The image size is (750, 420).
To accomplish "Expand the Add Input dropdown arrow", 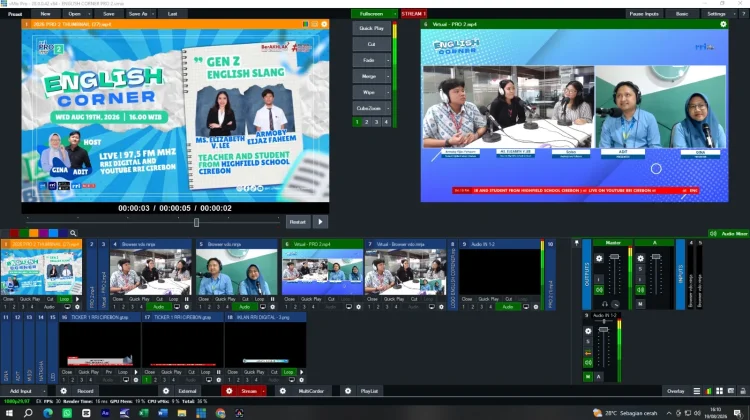I will point(44,391).
